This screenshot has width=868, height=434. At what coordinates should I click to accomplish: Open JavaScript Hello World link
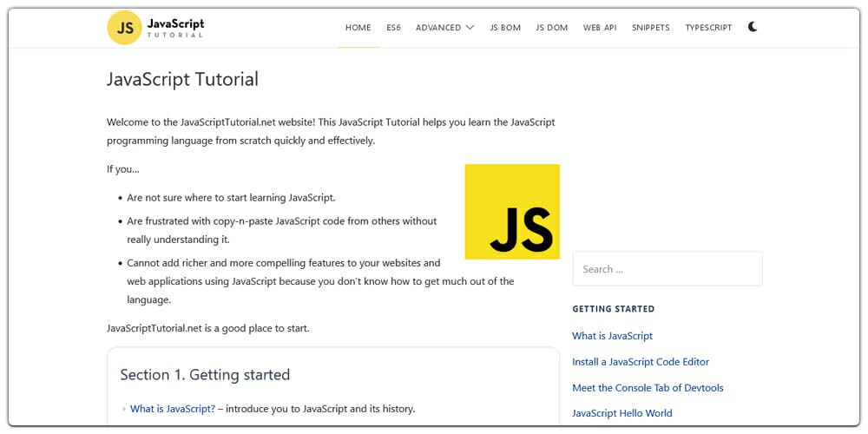(622, 413)
